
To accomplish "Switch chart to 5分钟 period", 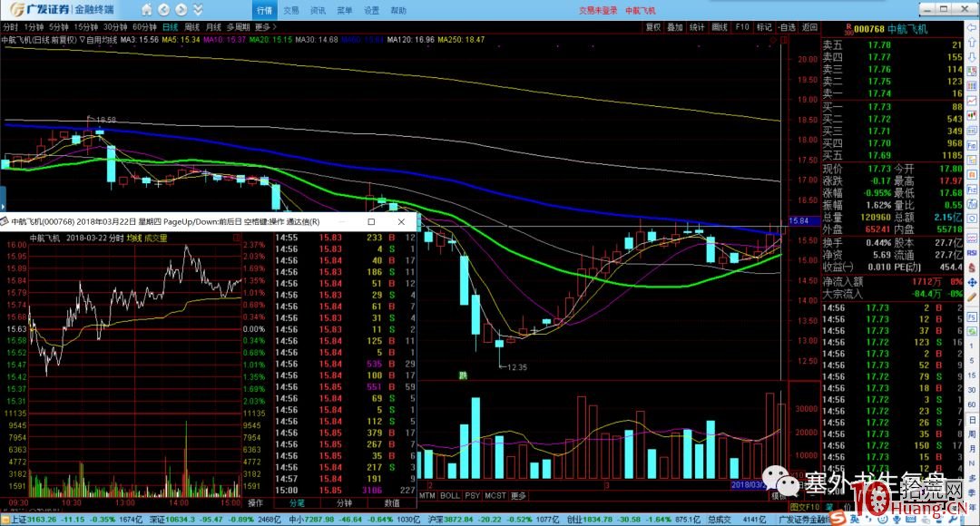I will [59, 27].
